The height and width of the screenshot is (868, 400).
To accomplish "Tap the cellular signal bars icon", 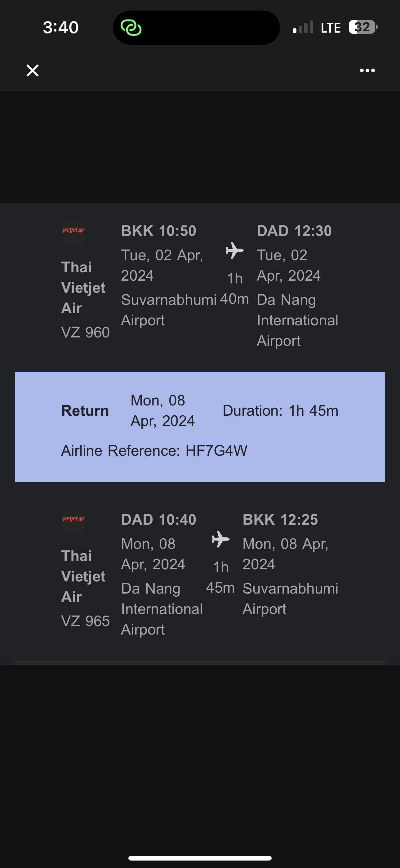I will pos(303,27).
